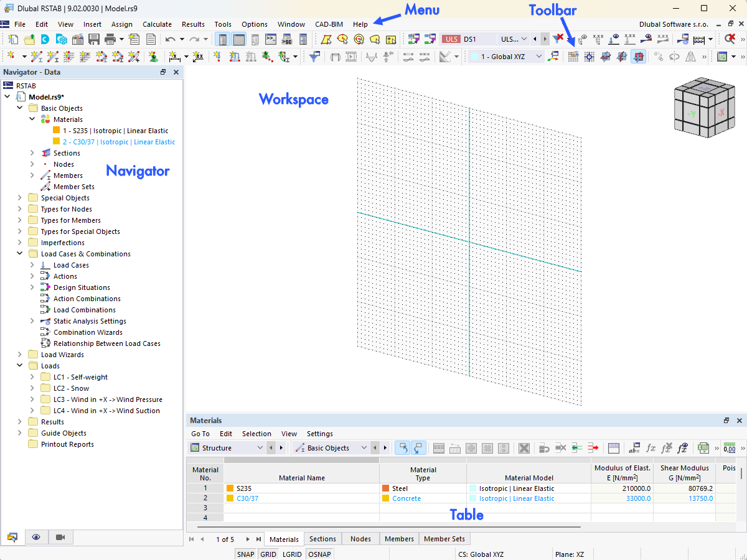This screenshot has width=747, height=560.
Task: Expand the Sections branch in the Navigator
Action: click(x=32, y=152)
